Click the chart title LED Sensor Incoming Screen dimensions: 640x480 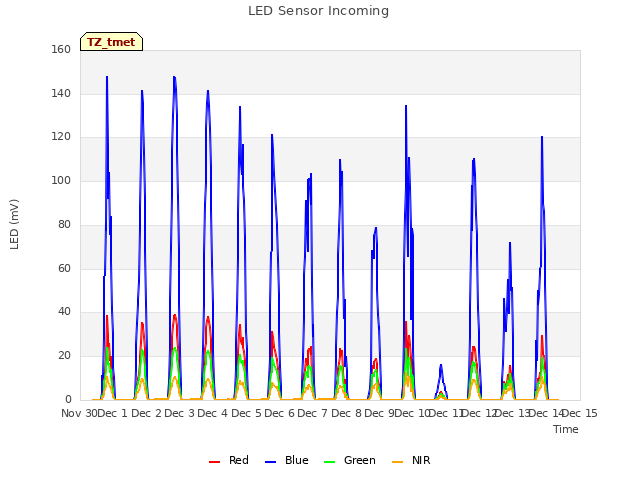[x=318, y=11]
